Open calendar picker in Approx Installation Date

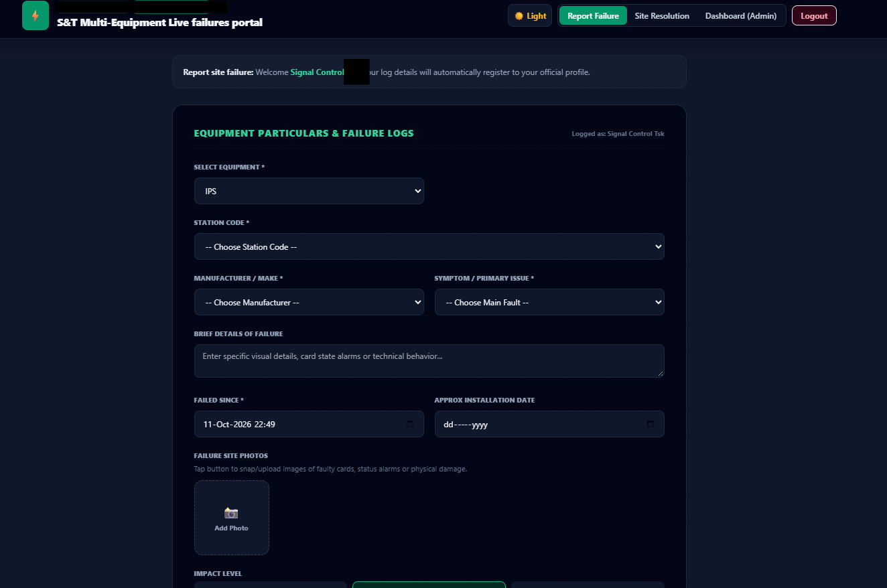coord(651,424)
